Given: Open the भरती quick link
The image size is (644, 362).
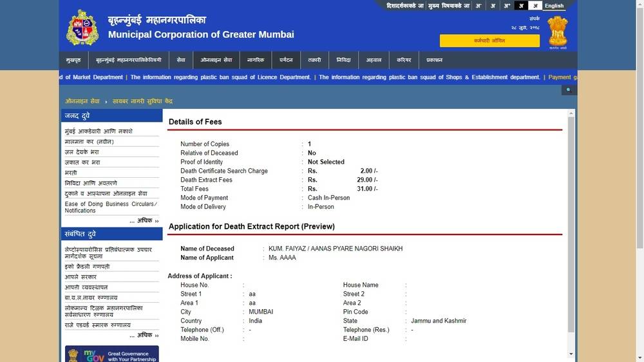Looking at the screenshot, I should pos(71,173).
